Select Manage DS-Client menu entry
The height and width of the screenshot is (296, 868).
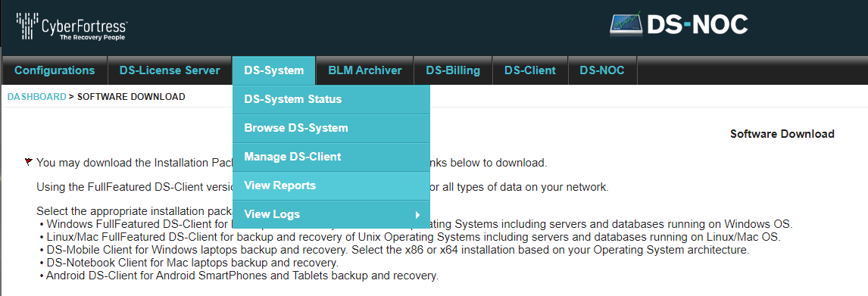(x=331, y=157)
